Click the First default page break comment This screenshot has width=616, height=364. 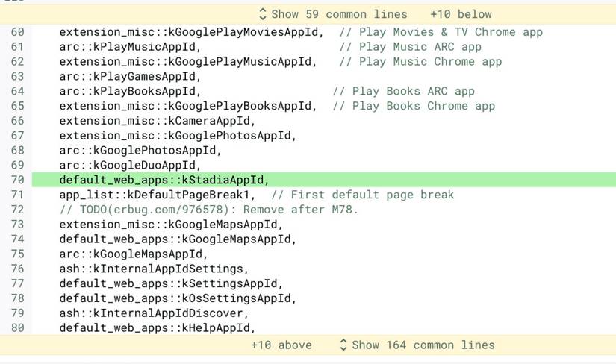[363, 195]
